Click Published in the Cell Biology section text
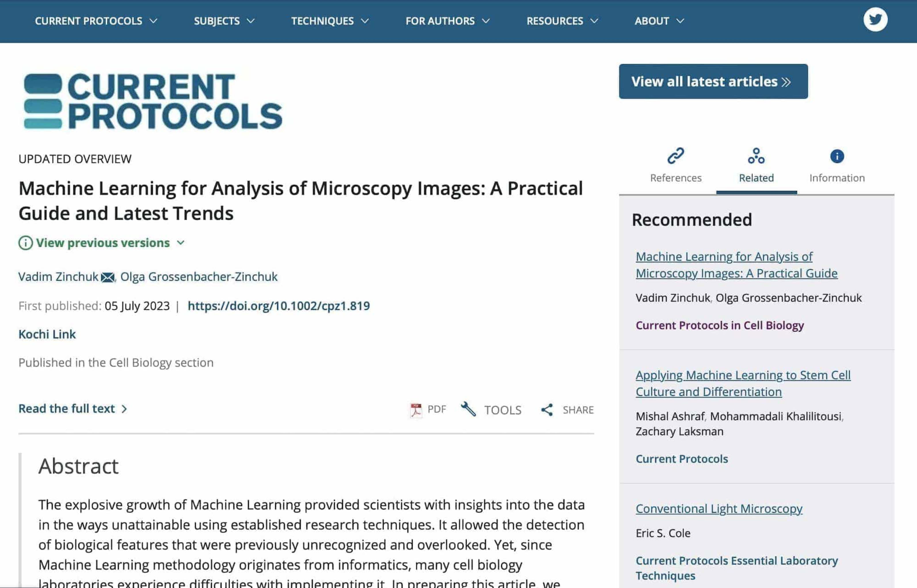Screen dimensions: 917x588 pos(116,363)
